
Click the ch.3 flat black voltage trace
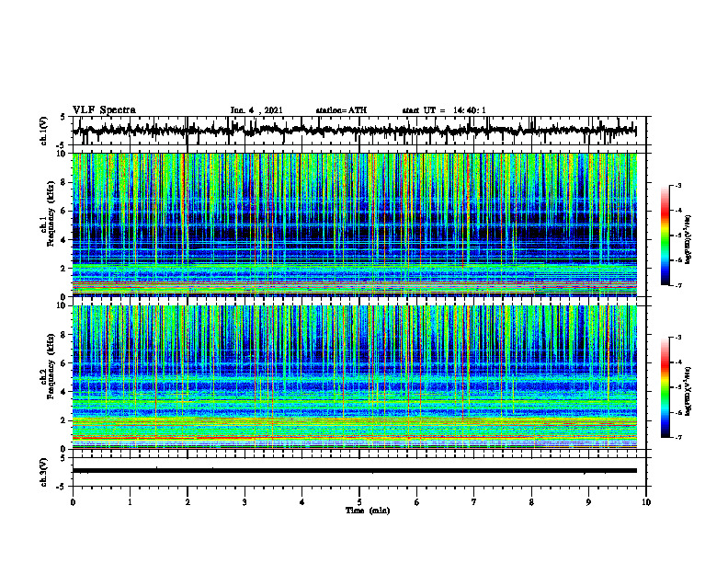point(355,471)
